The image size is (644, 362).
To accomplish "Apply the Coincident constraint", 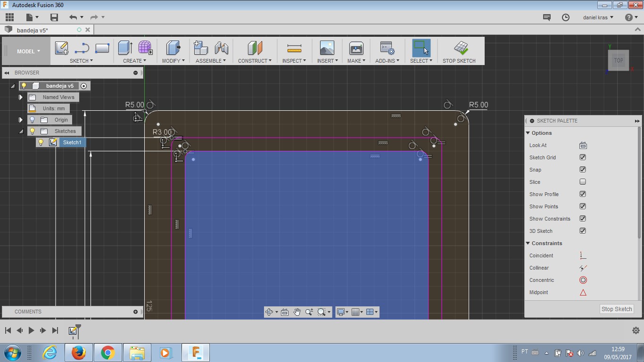I will [x=583, y=255].
